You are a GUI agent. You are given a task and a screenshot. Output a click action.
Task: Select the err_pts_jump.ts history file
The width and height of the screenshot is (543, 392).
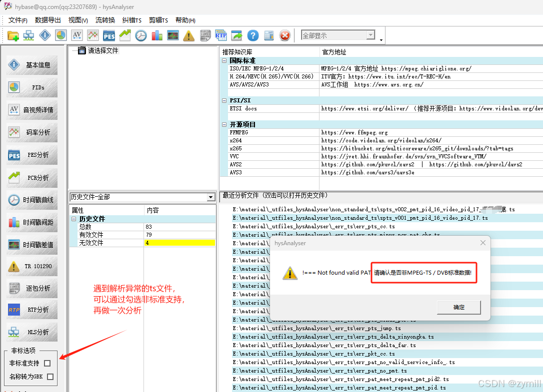pyautogui.click(x=317, y=329)
